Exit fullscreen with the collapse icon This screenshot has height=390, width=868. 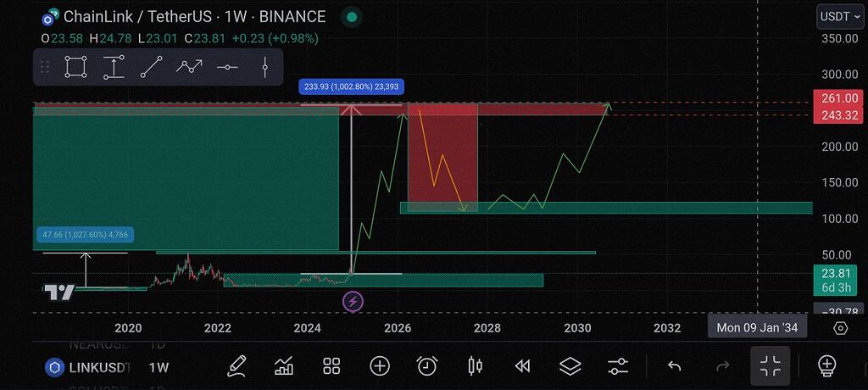[x=770, y=365]
